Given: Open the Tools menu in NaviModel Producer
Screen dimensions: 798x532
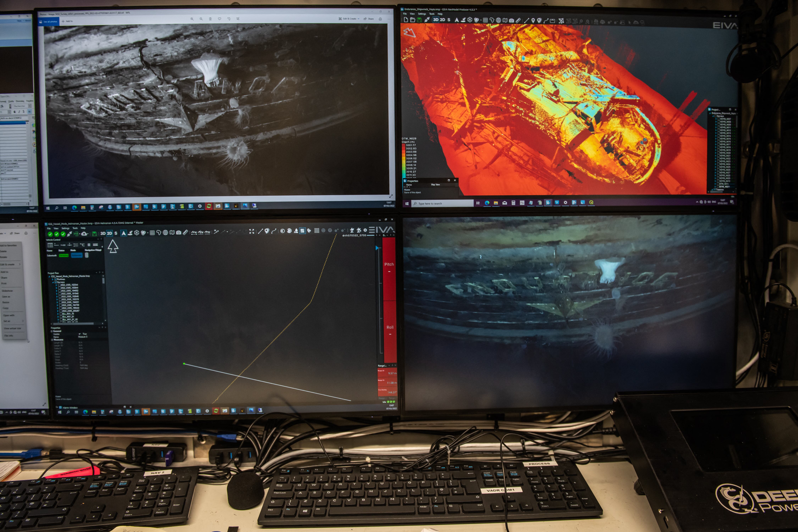Looking at the screenshot, I should (x=432, y=14).
